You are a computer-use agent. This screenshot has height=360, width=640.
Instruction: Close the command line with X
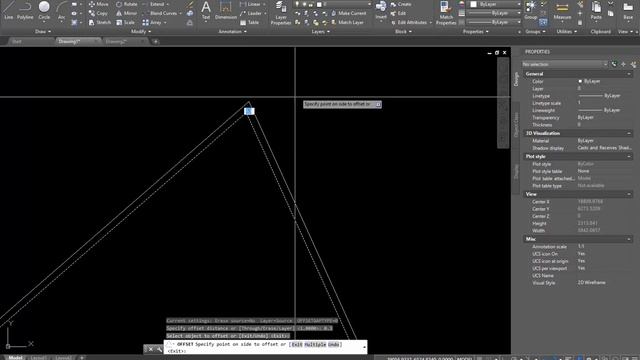coord(151,349)
